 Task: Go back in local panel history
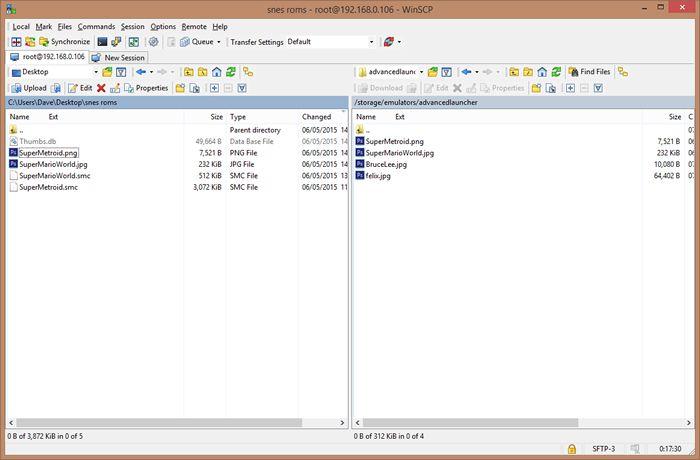tap(141, 72)
